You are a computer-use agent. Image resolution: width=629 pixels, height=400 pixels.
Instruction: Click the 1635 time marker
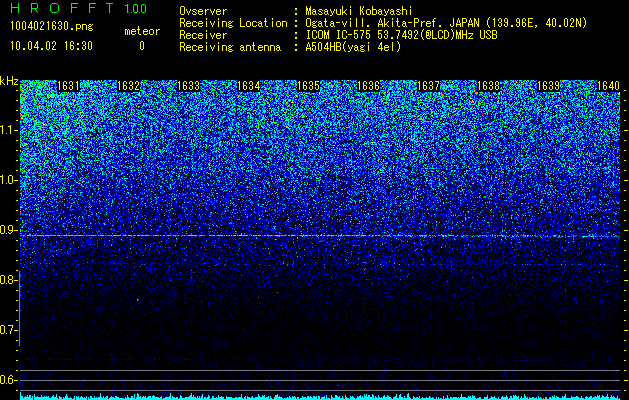(x=308, y=86)
